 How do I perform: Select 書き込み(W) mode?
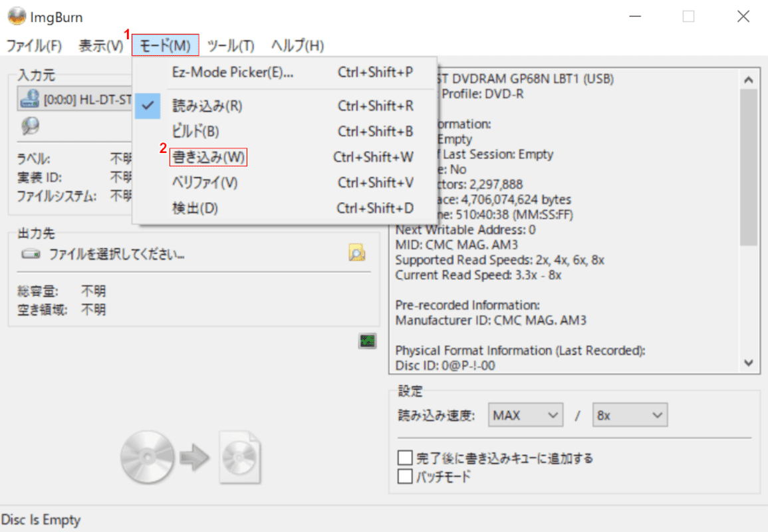[285, 157]
